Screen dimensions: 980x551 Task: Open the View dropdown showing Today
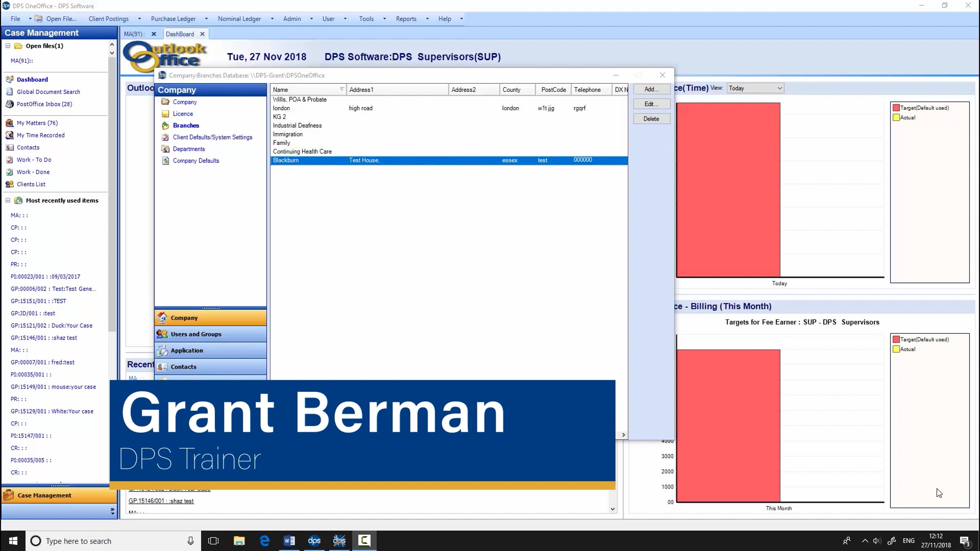(755, 88)
